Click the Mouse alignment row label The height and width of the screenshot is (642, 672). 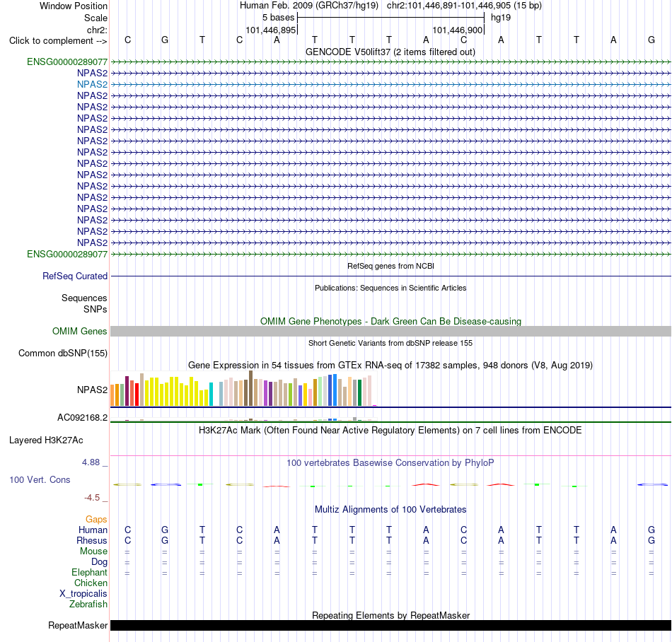(x=93, y=551)
